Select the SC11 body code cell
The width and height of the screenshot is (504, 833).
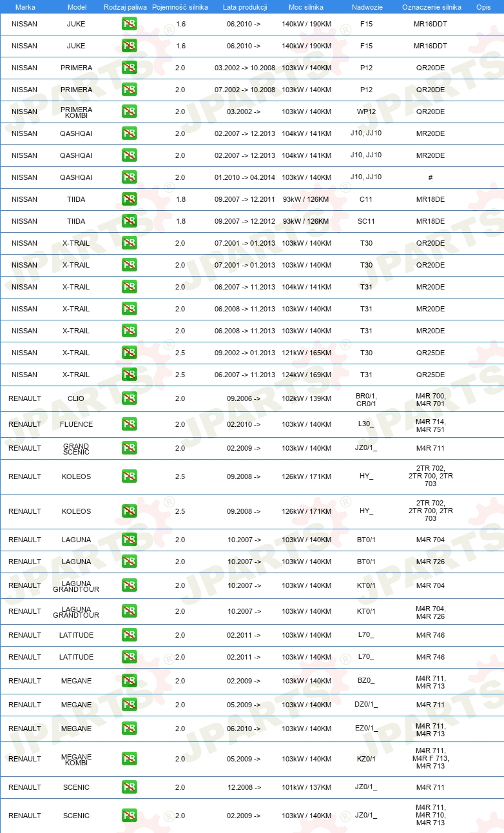click(366, 221)
